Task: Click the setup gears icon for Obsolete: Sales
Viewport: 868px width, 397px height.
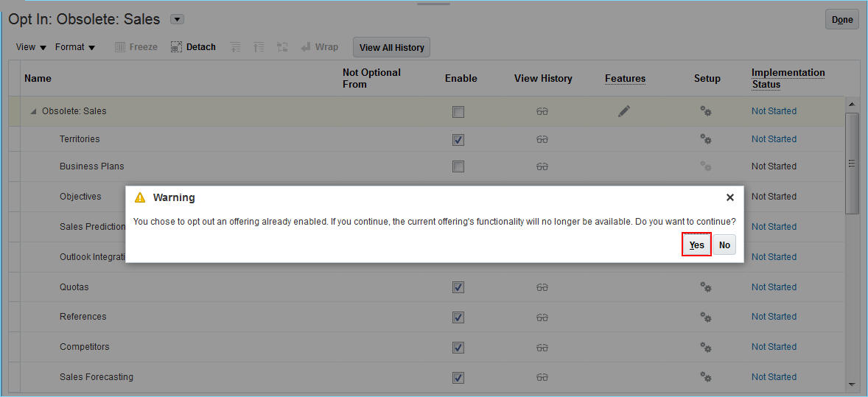Action: tap(705, 111)
